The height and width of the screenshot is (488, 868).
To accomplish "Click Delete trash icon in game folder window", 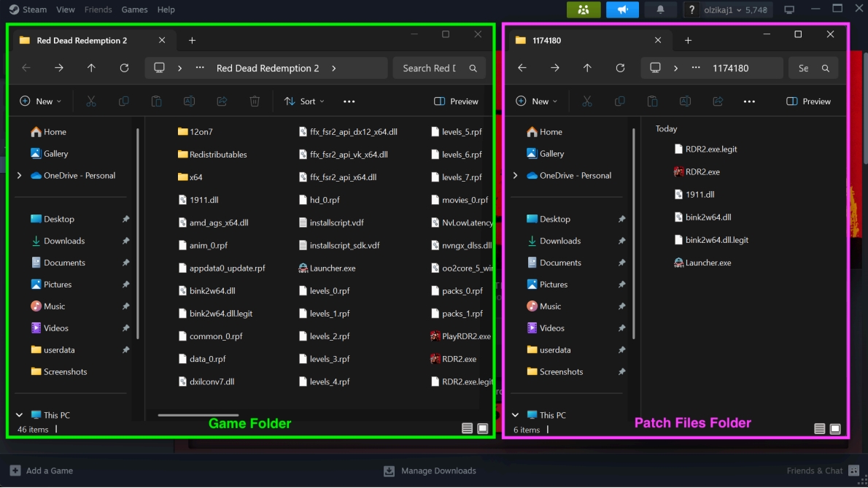I will [255, 101].
